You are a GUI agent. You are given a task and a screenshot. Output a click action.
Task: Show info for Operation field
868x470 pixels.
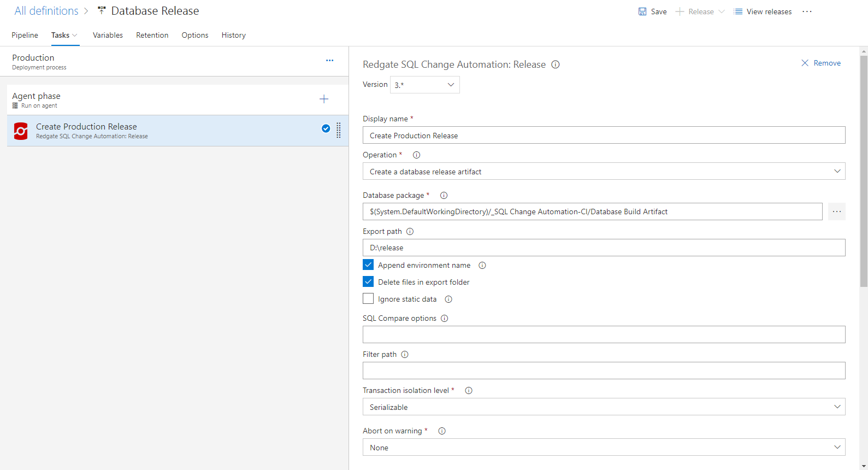(416, 155)
